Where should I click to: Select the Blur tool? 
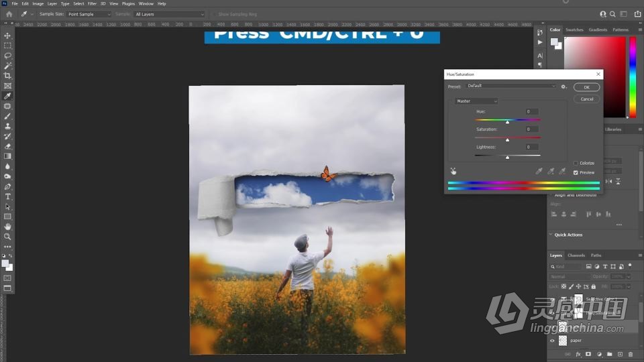tap(7, 166)
